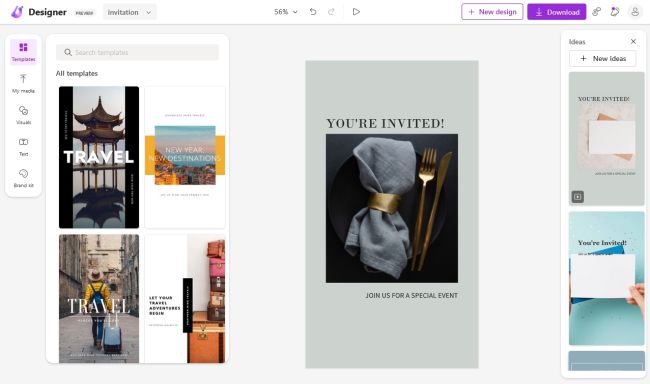Click the search magnifier icon
This screenshot has width=650, height=384.
[x=68, y=52]
